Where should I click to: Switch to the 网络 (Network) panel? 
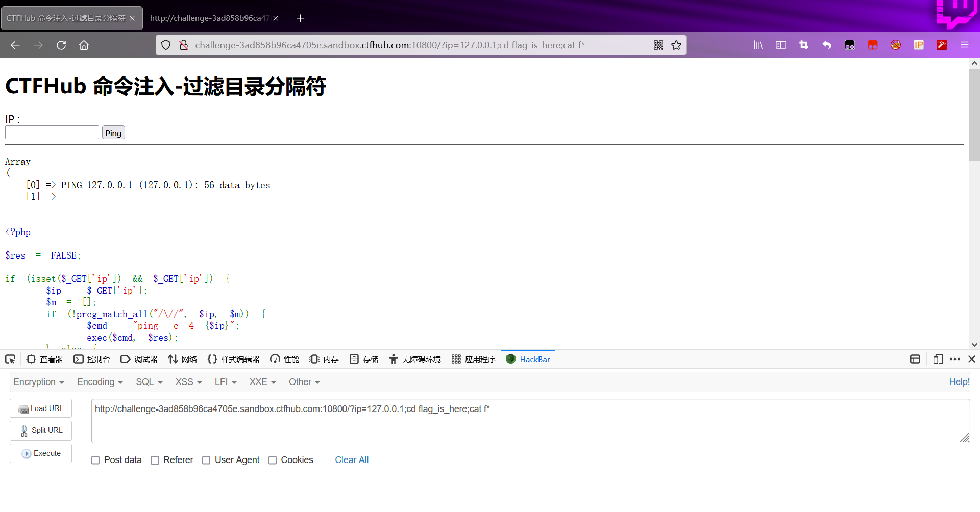coord(183,359)
